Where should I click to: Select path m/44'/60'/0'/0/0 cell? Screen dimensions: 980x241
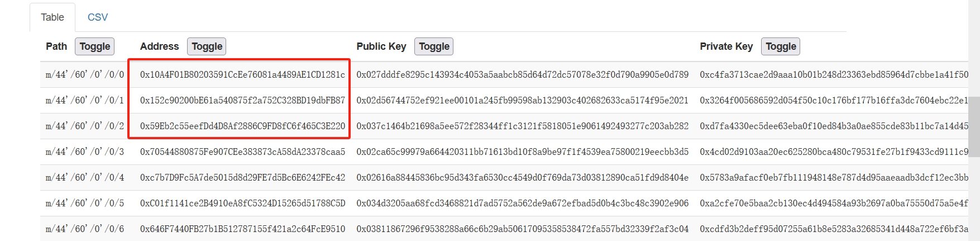[85, 74]
